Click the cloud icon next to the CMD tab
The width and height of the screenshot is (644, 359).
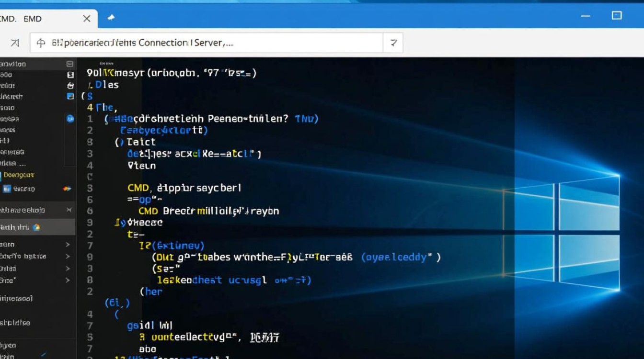[111, 17]
